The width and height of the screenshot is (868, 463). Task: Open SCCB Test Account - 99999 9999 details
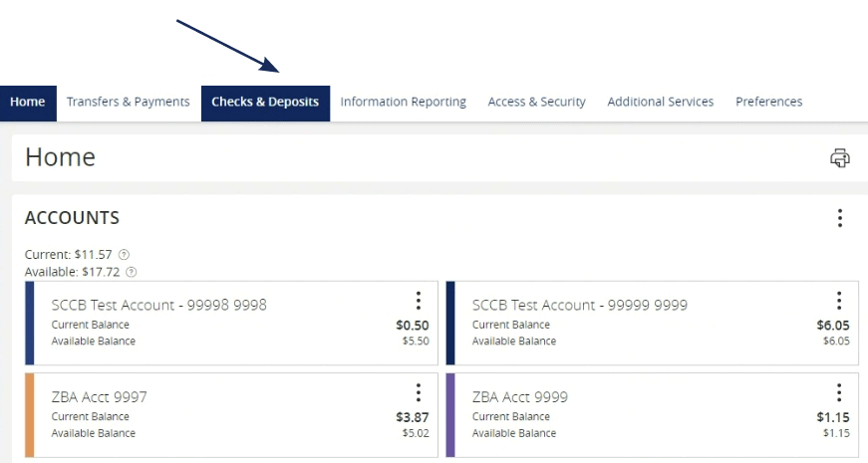580,305
